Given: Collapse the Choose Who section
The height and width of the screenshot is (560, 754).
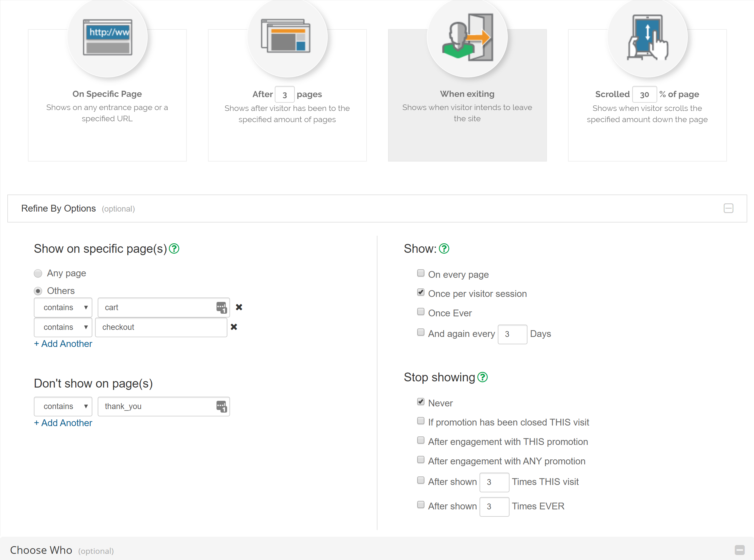Looking at the screenshot, I should [739, 550].
